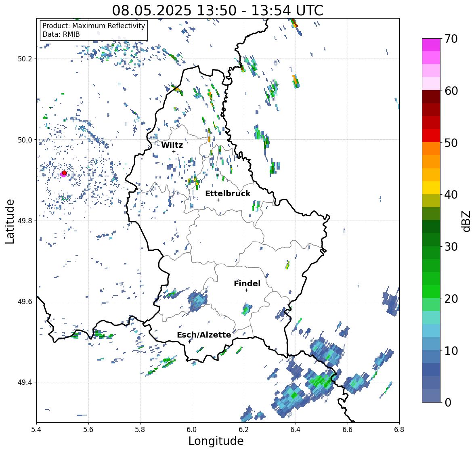Screen dimensions: 476x451
Task: Click the colorbar tick label 0
Action: (448, 403)
